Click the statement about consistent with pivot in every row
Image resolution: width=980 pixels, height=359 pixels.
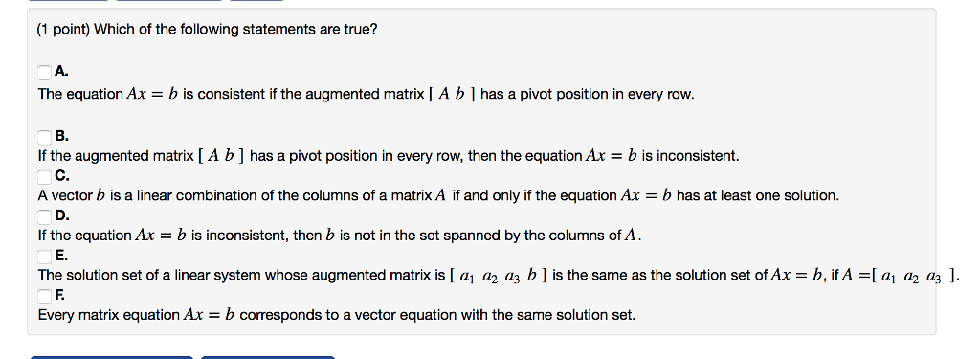pyautogui.click(x=367, y=95)
